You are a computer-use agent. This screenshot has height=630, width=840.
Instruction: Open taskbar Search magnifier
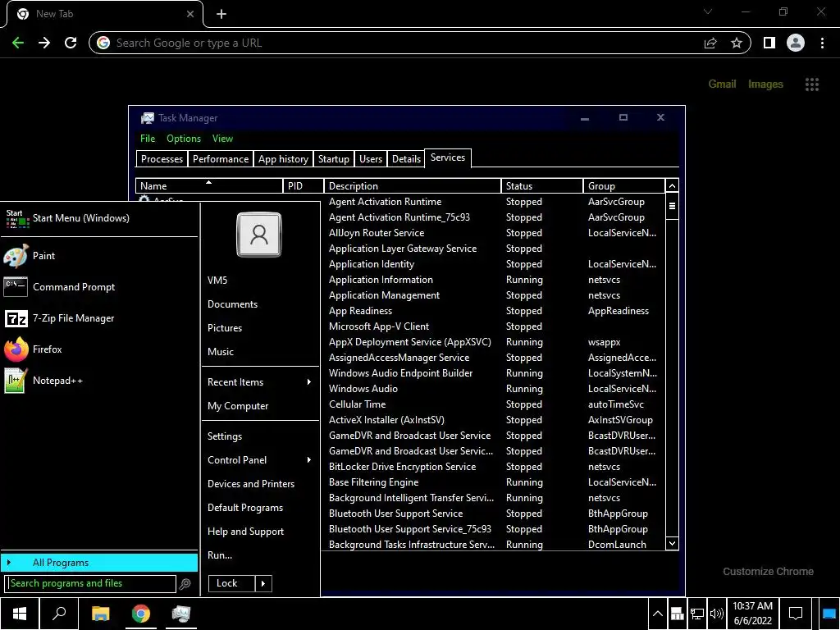59,614
